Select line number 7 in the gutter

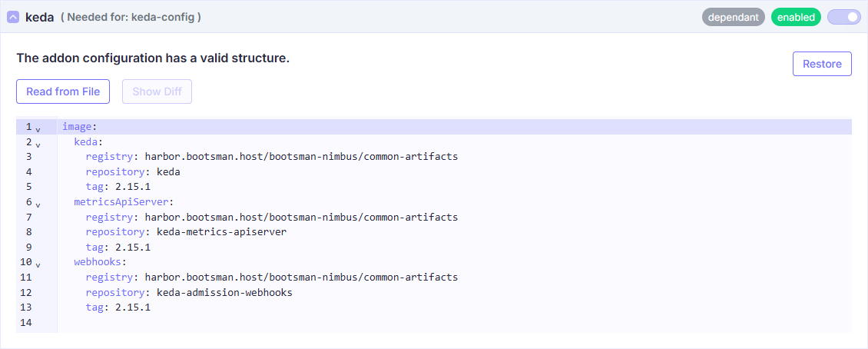(x=28, y=218)
